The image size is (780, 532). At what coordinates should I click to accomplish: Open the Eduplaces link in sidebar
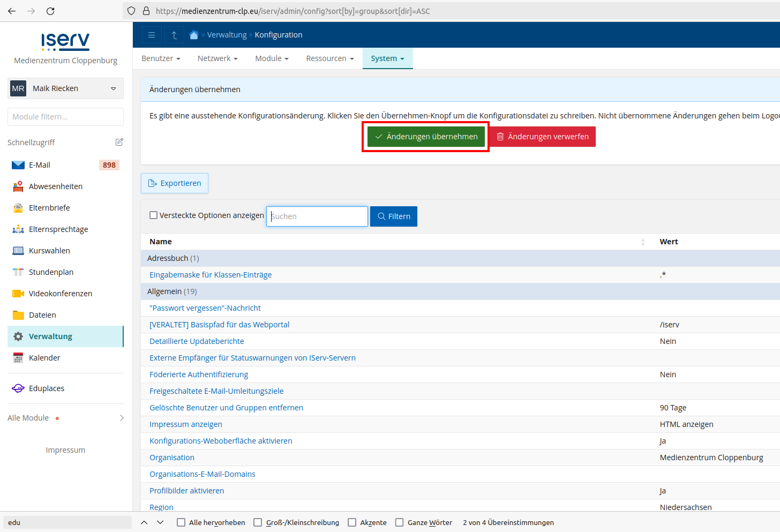tap(47, 388)
